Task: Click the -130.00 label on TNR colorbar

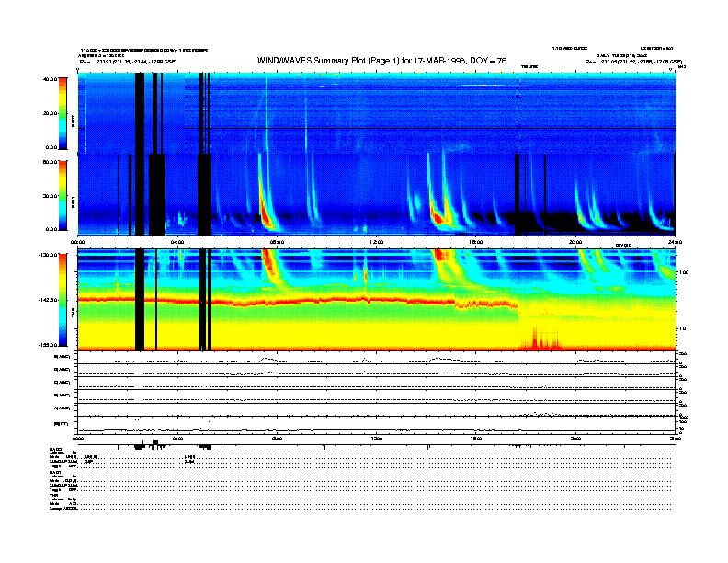Action: click(48, 255)
